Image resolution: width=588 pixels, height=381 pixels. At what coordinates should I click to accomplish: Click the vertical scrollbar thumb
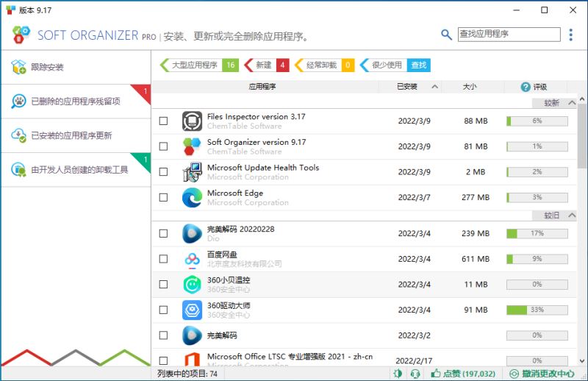[582, 135]
